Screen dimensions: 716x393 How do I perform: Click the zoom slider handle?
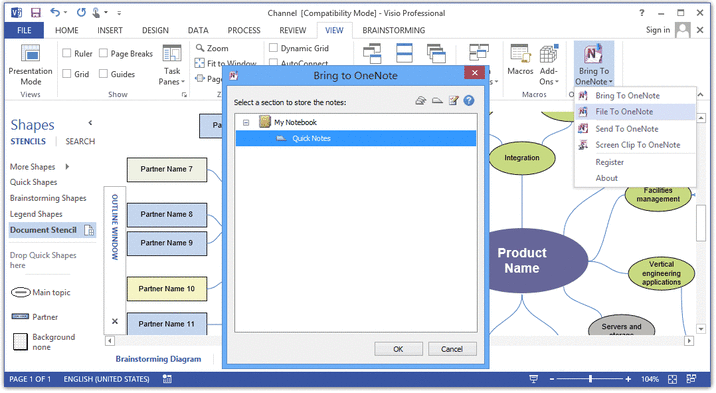point(590,379)
